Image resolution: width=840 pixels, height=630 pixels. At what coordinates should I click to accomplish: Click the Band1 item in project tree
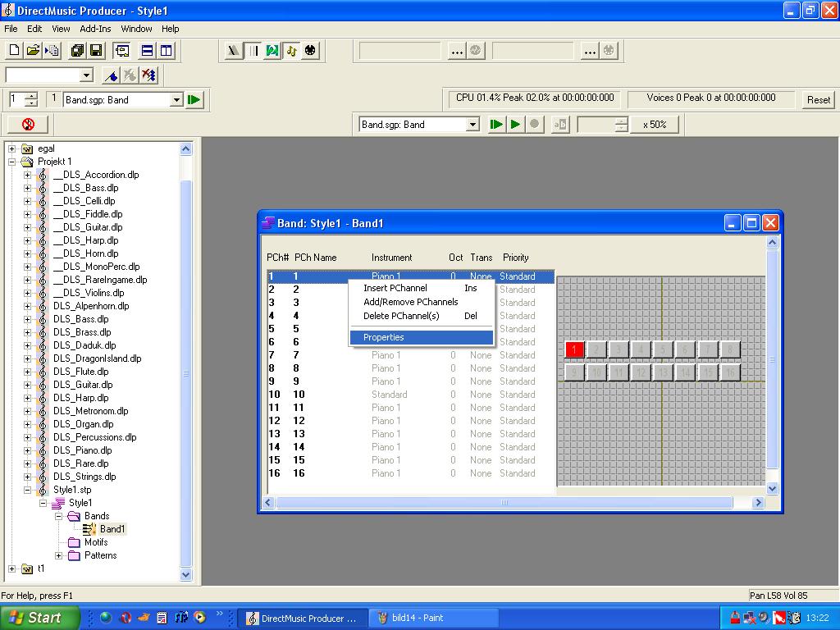[x=112, y=529]
